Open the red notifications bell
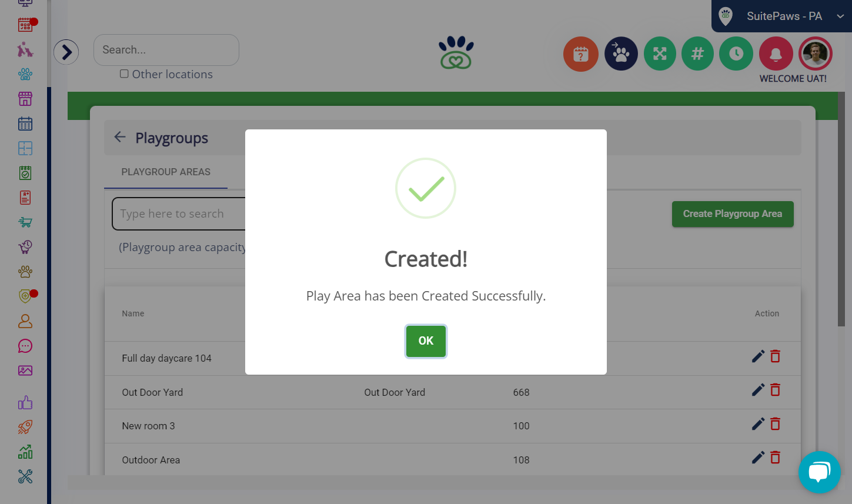Screen dimensions: 852x504 click(x=776, y=54)
